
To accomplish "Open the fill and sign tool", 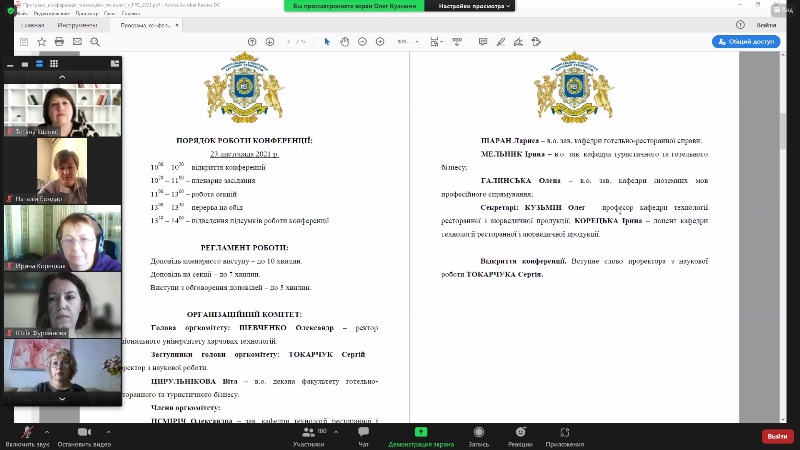I will [518, 42].
